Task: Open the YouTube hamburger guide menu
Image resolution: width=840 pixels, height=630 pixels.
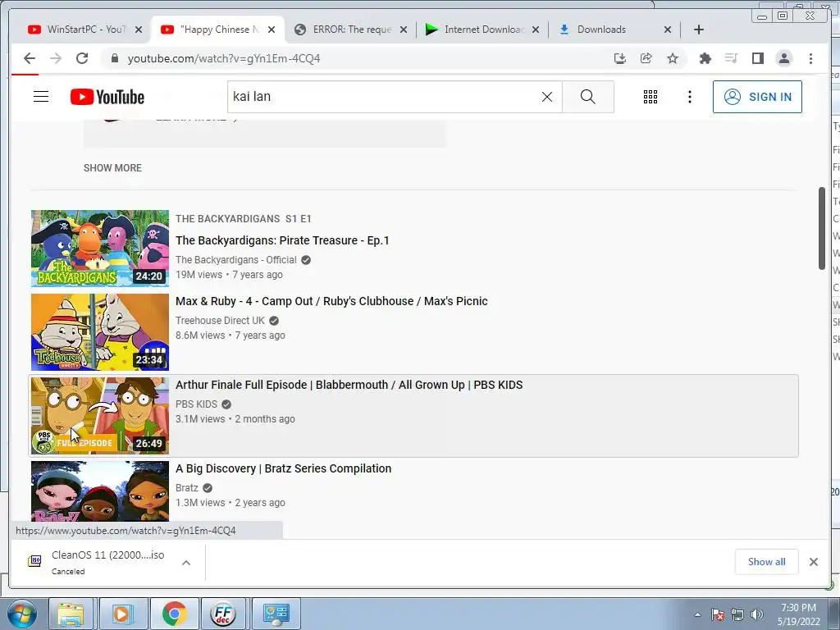Action: pos(41,97)
